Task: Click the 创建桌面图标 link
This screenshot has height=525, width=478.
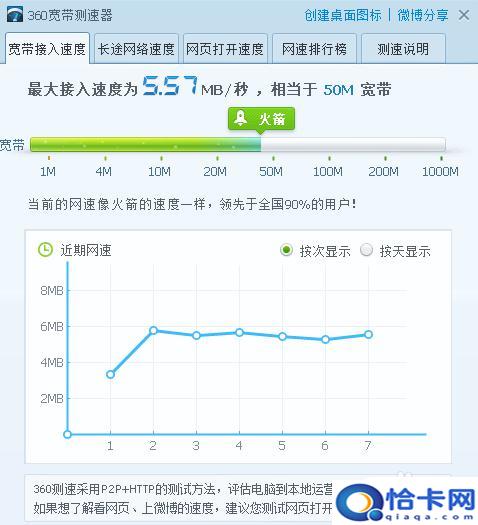Action: 342,15
